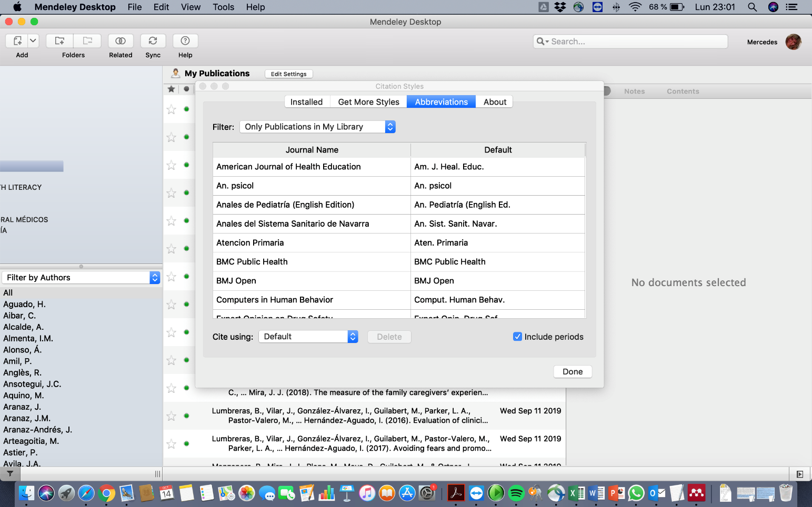
Task: Star the Lumbreras 2017 Avoiding fears document
Action: [172, 444]
